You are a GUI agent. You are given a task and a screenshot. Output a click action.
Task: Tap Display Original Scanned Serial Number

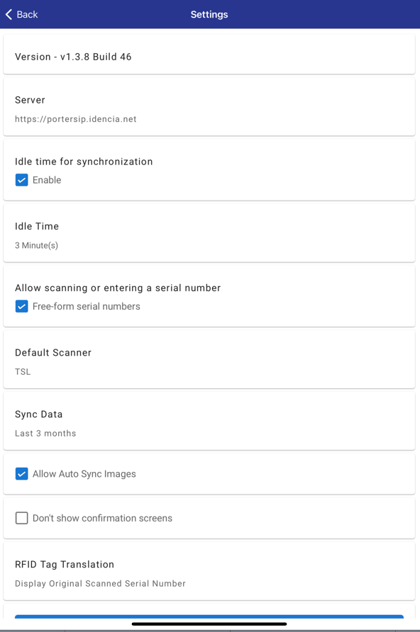100,583
